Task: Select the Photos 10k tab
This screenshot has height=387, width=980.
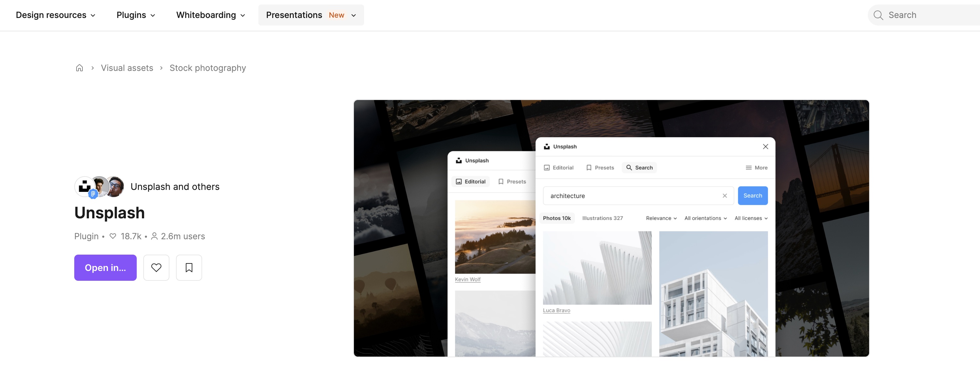Action: click(x=557, y=218)
